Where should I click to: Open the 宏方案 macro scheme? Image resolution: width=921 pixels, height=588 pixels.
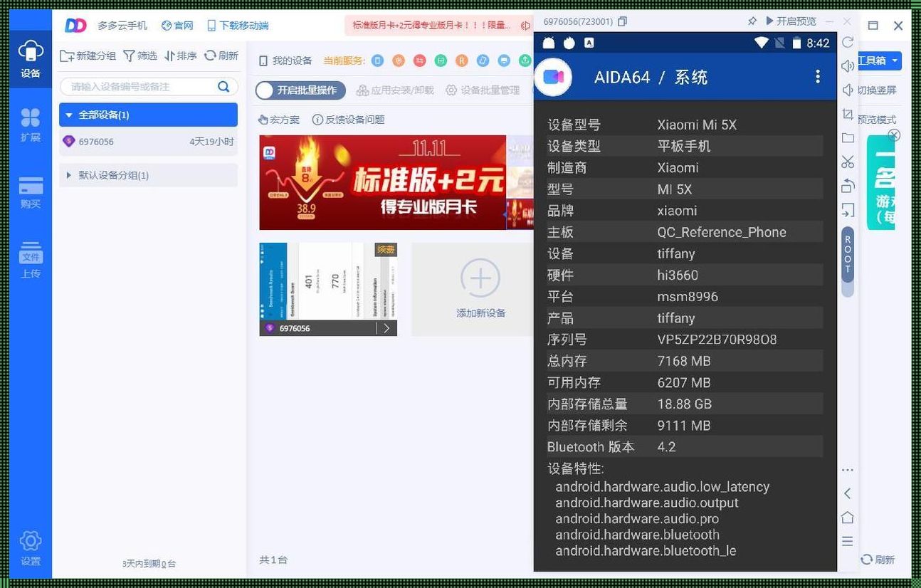point(279,120)
